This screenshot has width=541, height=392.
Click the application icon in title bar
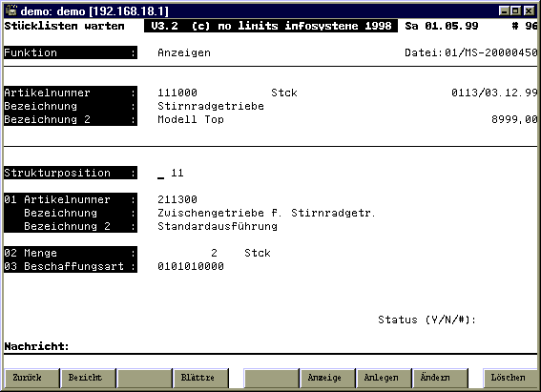pyautogui.click(x=11, y=10)
